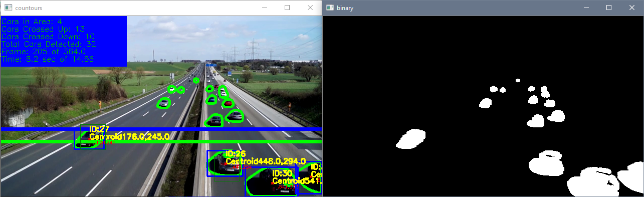
Task: Minimize the binary window
Action: [586, 8]
